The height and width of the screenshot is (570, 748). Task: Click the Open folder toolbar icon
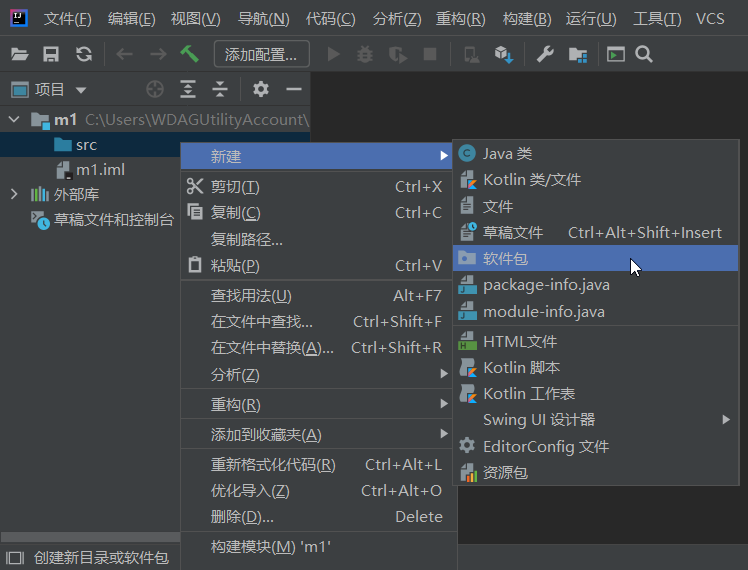pyautogui.click(x=19, y=54)
